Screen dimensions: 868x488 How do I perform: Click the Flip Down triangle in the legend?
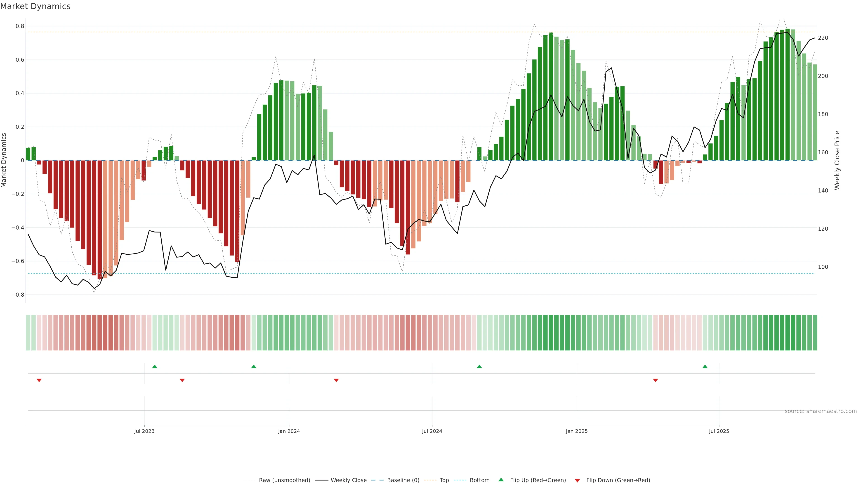577,481
